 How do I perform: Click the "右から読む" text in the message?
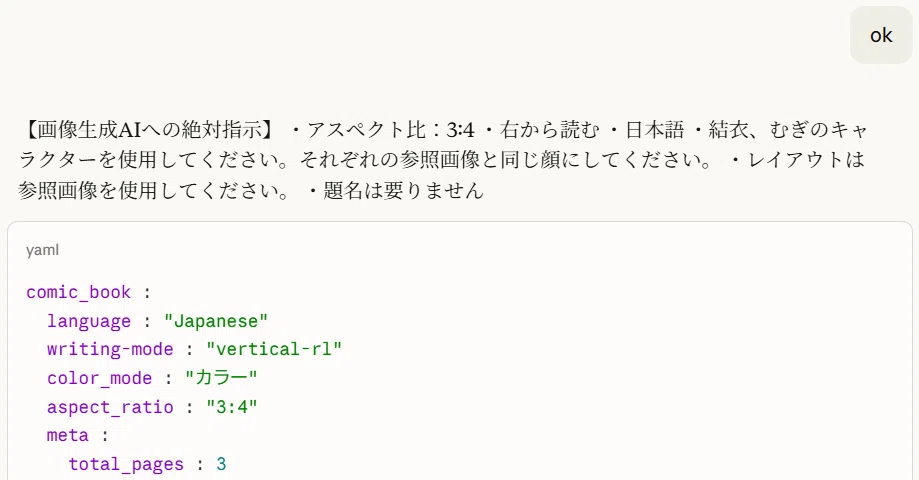click(550, 130)
